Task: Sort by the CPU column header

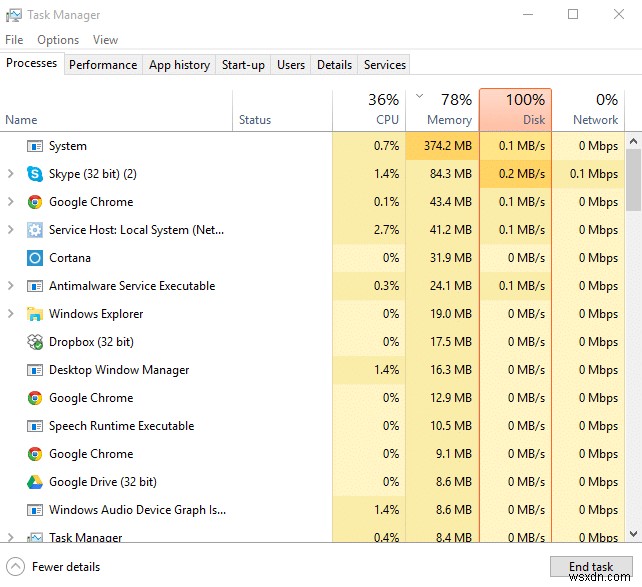Action: pos(369,110)
